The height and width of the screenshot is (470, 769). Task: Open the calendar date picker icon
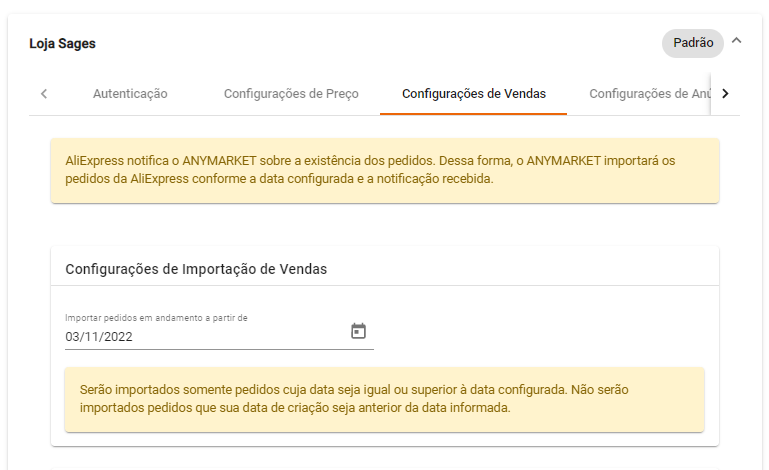click(359, 331)
